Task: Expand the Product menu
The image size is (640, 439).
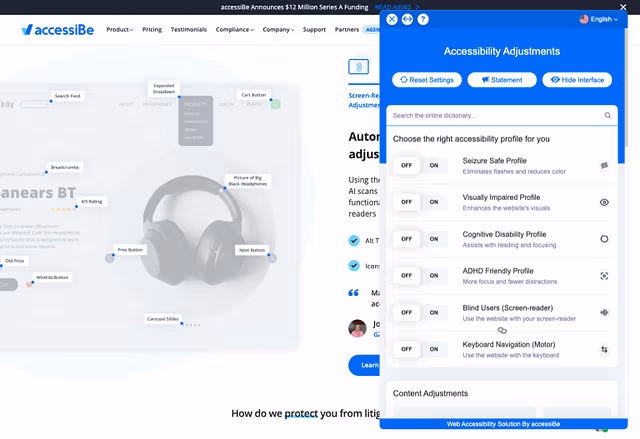Action: tap(120, 29)
